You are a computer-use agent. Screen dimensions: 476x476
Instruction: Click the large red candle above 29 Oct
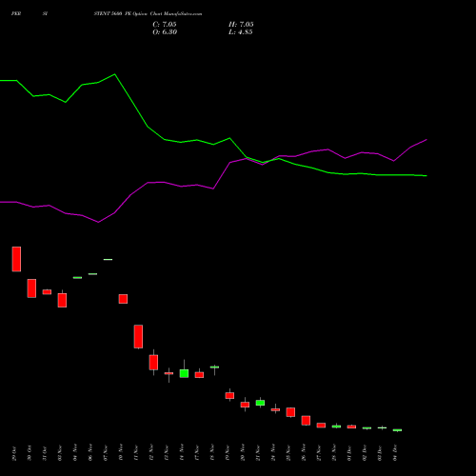click(16, 259)
